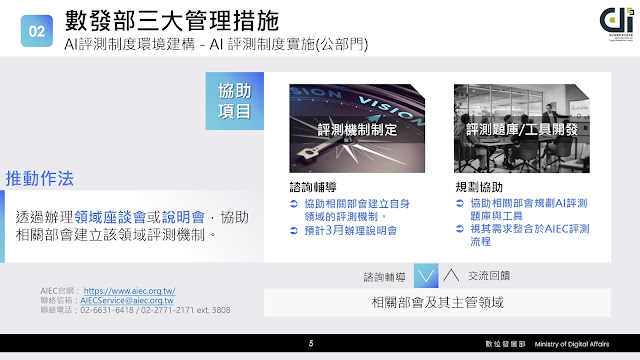This screenshot has width=640, height=360.
Task: Click bullet 協助相關部會規劃AI評測題庫與工具
Action: [529, 209]
